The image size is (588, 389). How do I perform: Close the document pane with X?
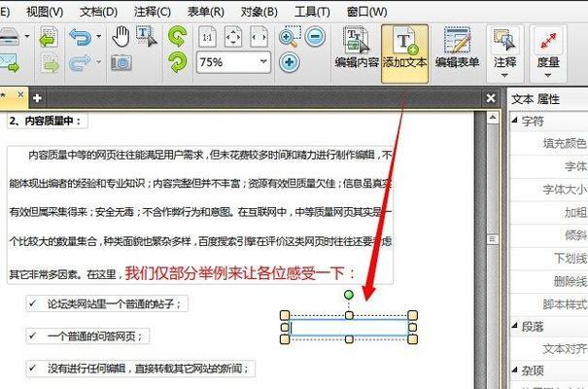[x=491, y=98]
